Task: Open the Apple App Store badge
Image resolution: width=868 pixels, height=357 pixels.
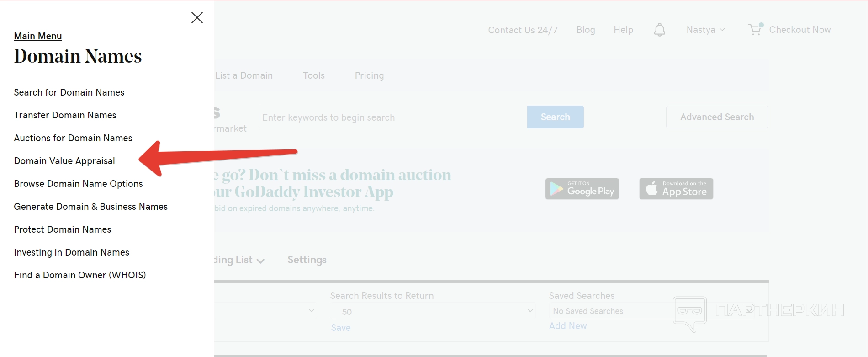Action: [676, 189]
